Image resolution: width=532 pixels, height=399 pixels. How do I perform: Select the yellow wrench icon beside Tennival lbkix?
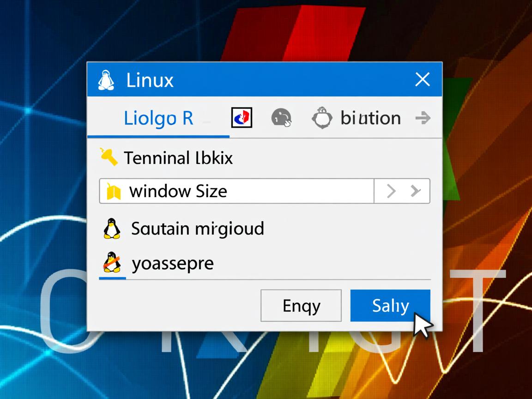pyautogui.click(x=109, y=156)
